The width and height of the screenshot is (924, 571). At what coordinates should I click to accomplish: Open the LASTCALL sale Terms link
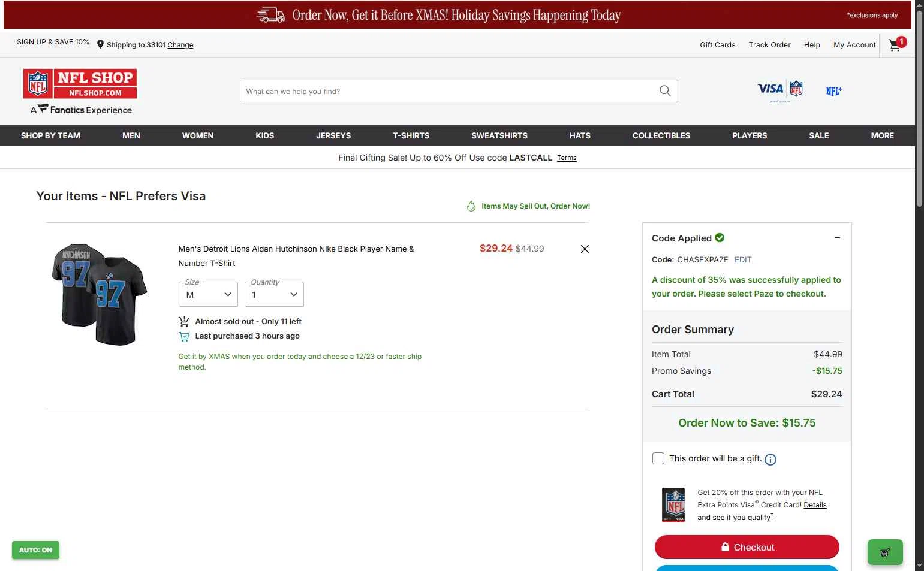pos(567,158)
